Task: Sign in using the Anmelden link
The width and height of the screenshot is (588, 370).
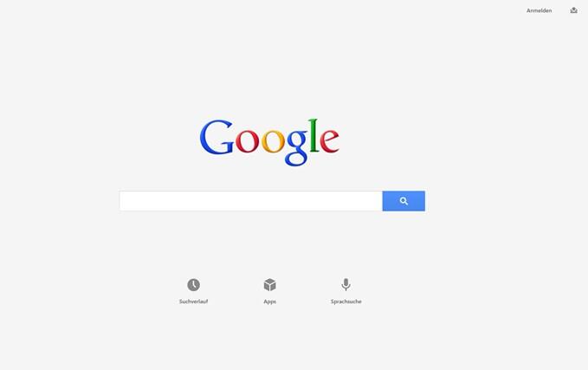Action: point(539,10)
